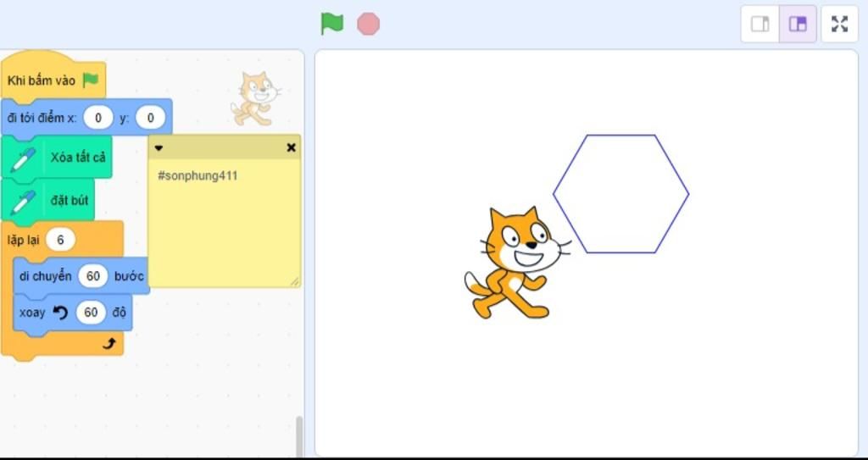Click the green flag to run the project
The image size is (868, 460).
332,24
